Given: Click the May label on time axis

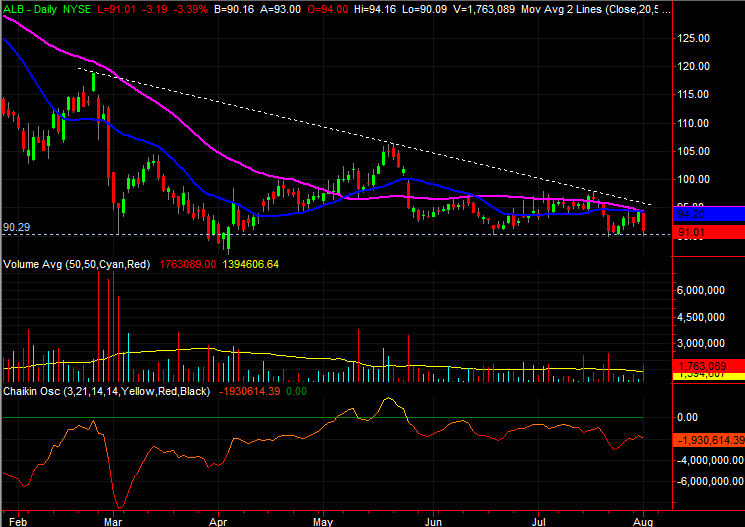Looking at the screenshot, I should pos(322,520).
